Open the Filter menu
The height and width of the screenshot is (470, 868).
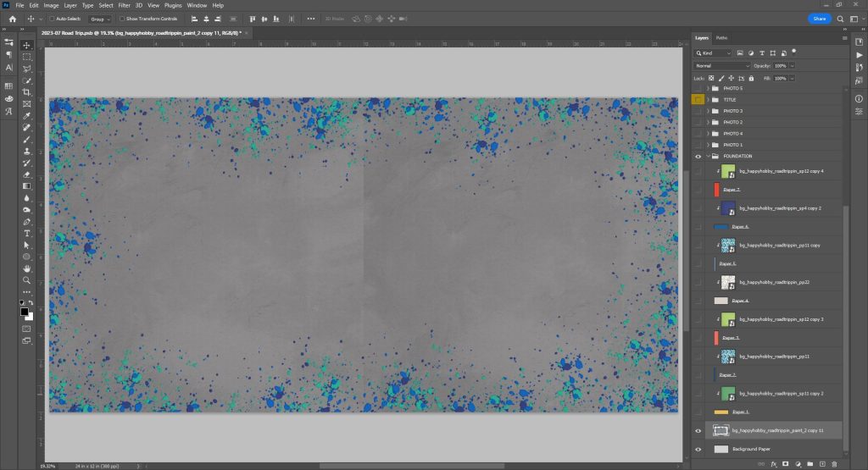click(x=125, y=5)
